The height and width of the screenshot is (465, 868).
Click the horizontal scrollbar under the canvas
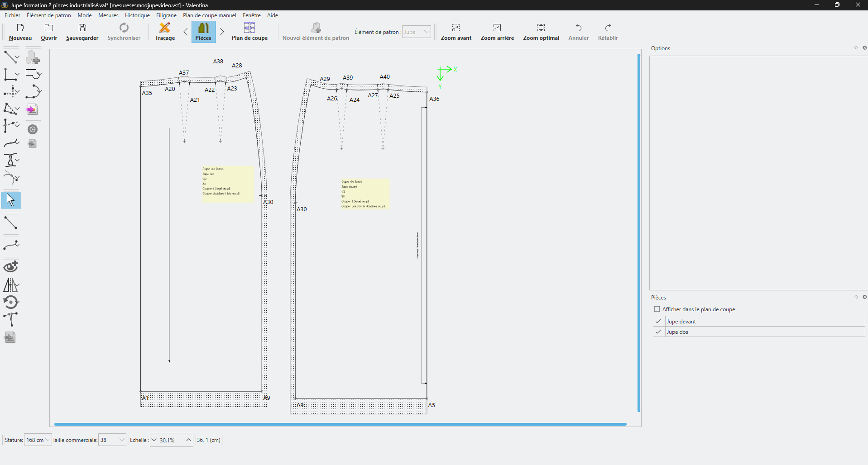point(340,424)
